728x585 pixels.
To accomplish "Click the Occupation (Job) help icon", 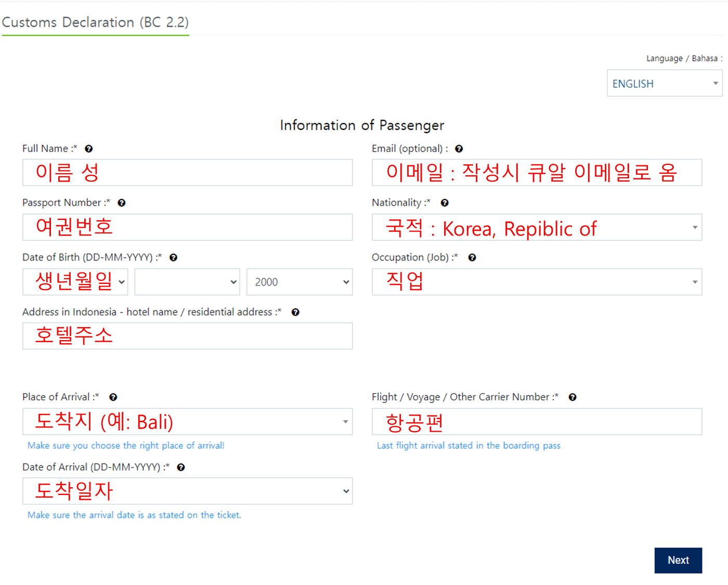I will (472, 257).
